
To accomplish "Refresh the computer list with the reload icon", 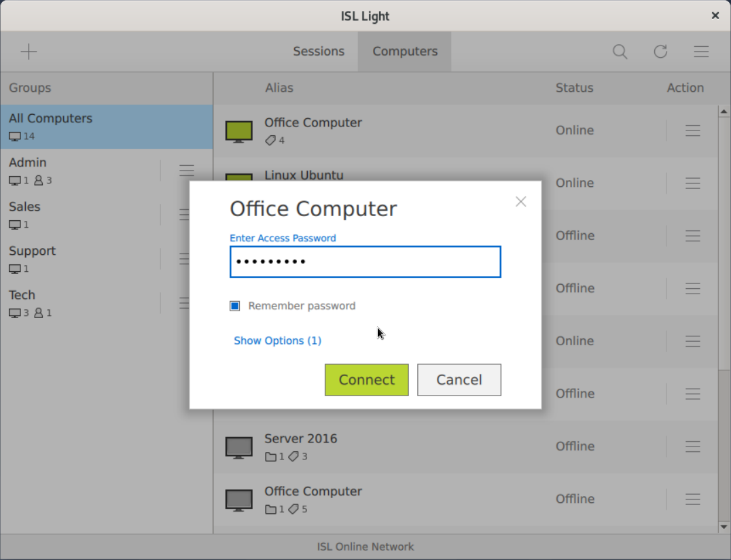I will click(x=660, y=52).
